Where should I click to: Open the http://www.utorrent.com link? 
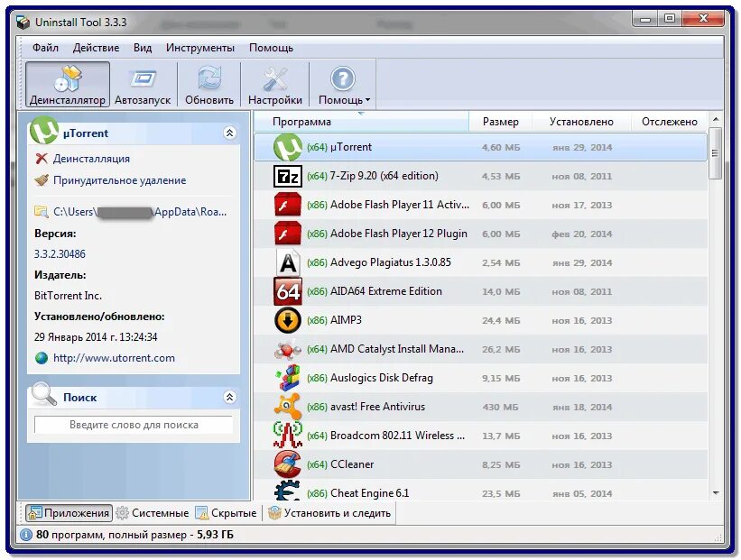coord(114,358)
